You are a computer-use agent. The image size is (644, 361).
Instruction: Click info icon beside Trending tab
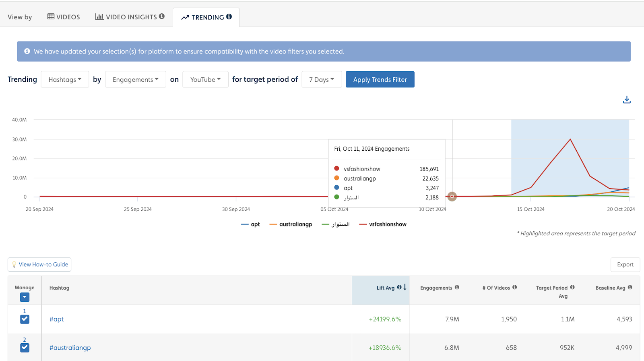point(229,17)
